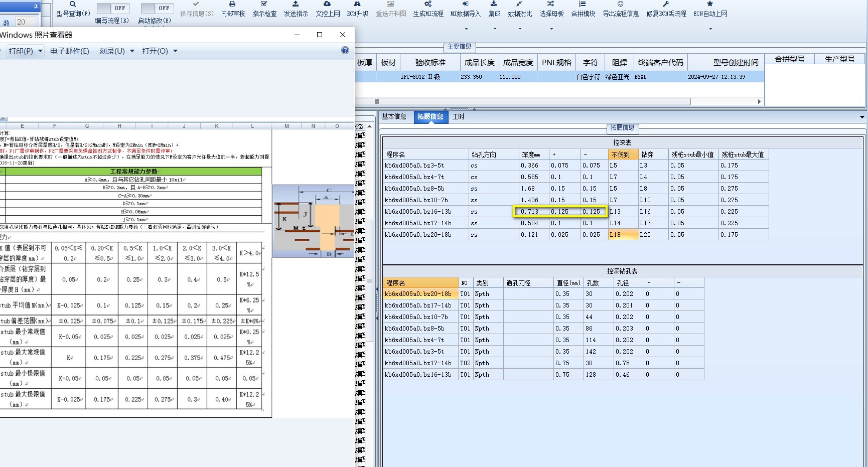
Task: Expand the ECN自动上网 dropdown arrow
Action: (x=710, y=29)
